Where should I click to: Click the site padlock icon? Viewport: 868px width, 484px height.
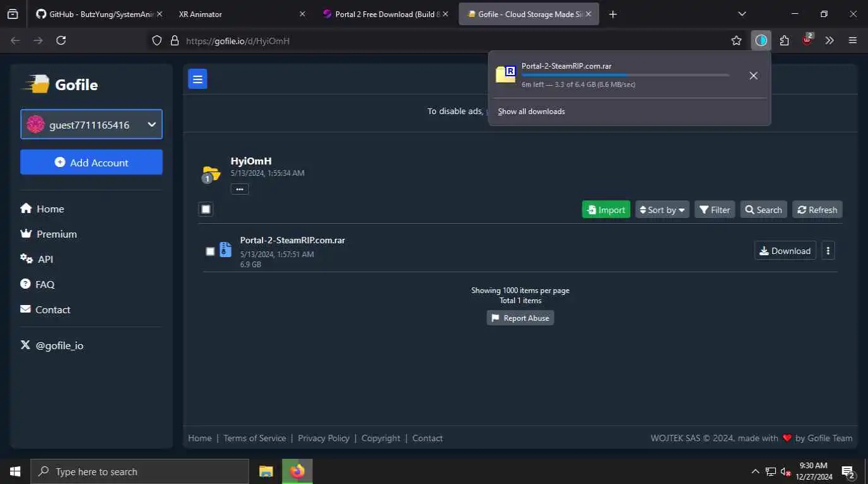pos(175,40)
